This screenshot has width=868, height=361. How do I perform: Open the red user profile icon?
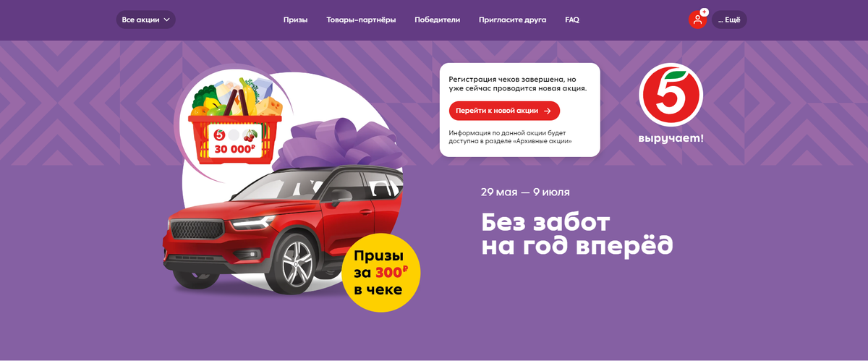click(x=697, y=20)
